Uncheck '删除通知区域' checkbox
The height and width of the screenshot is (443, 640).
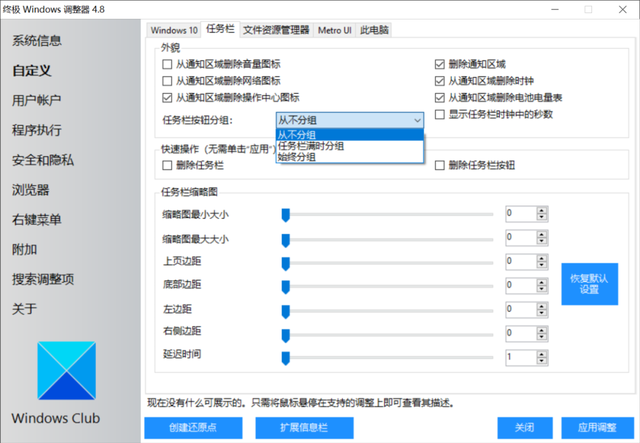point(440,64)
